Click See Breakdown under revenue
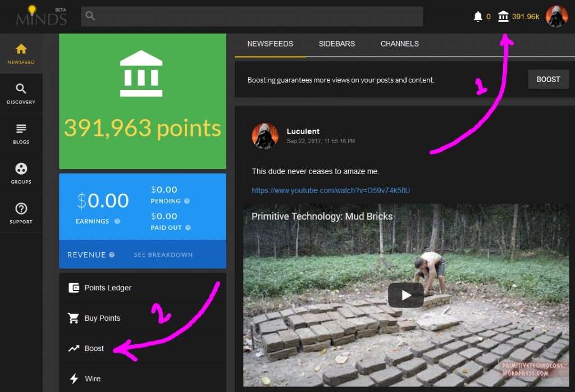 point(163,255)
